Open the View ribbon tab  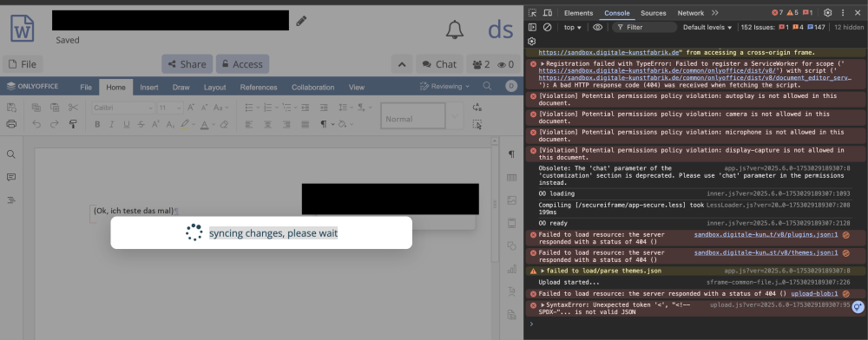(x=357, y=88)
